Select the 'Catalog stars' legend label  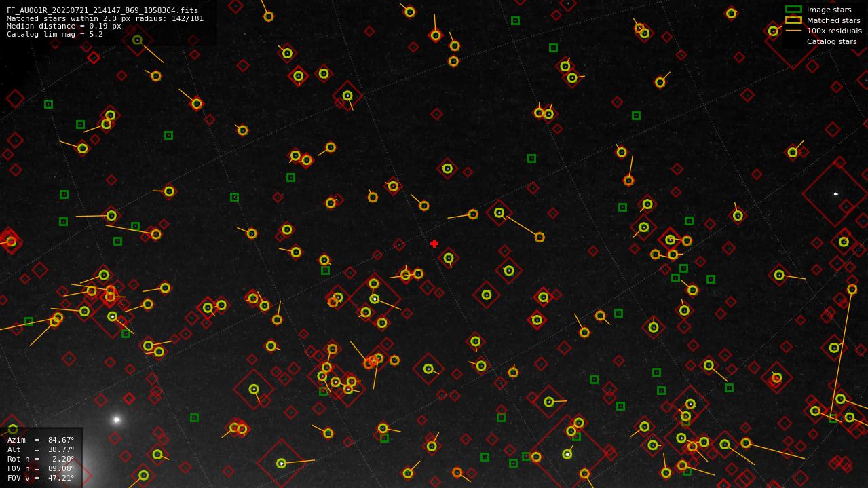[831, 41]
